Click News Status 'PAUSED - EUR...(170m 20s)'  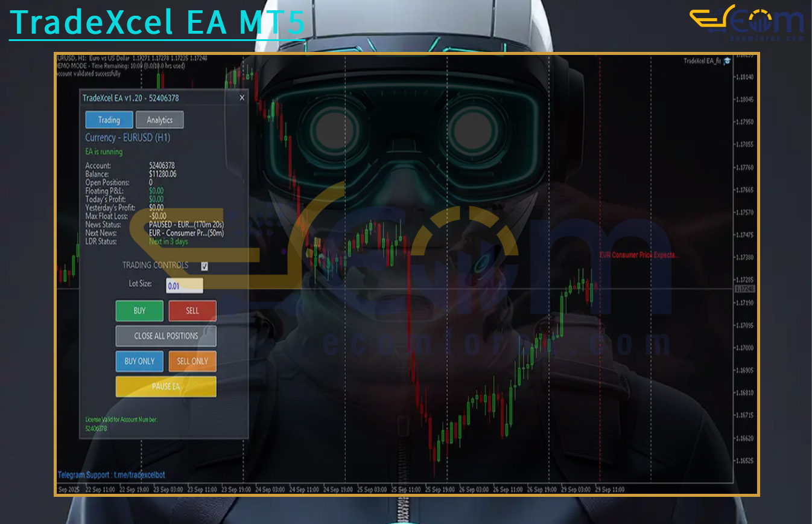186,225
